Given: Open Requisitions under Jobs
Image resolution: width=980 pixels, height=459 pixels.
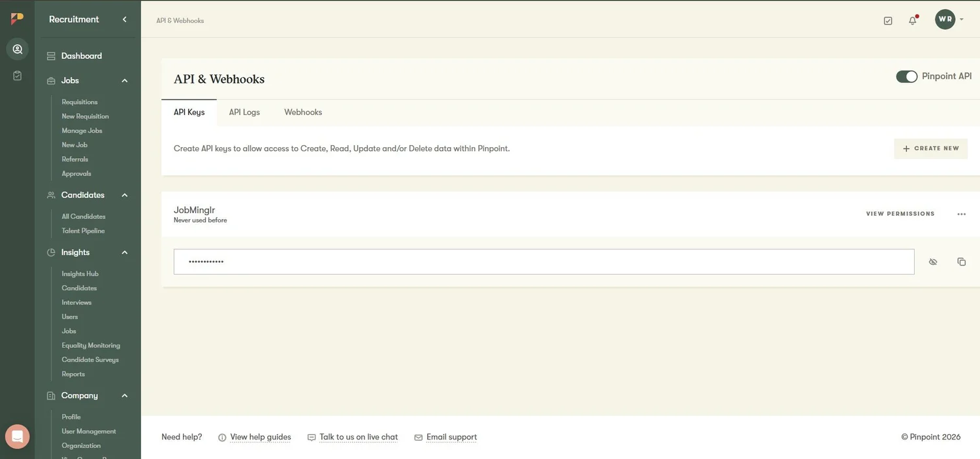Looking at the screenshot, I should coord(80,102).
